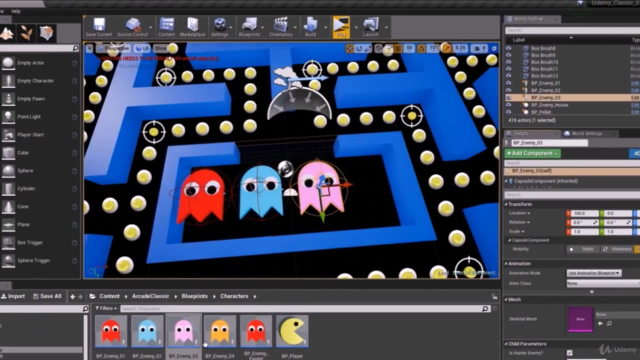Screen dimensions: 640x360
Task: Select Player Start in Place panel
Action: pos(40,135)
